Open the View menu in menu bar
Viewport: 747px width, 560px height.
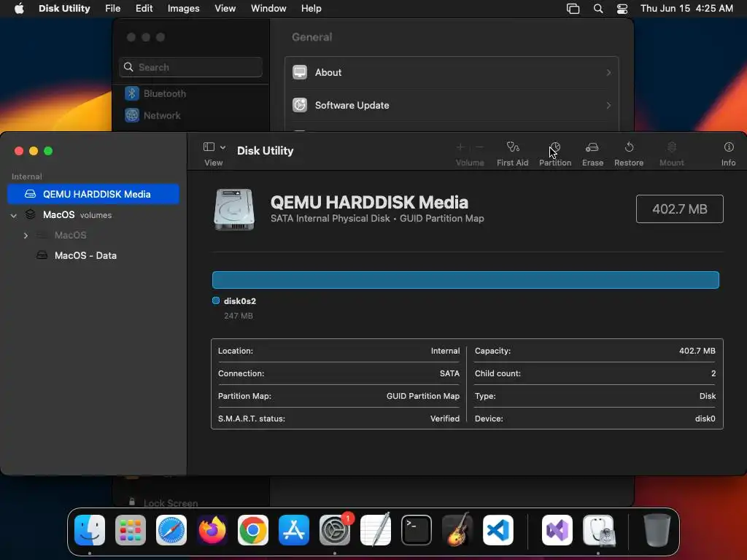[225, 9]
